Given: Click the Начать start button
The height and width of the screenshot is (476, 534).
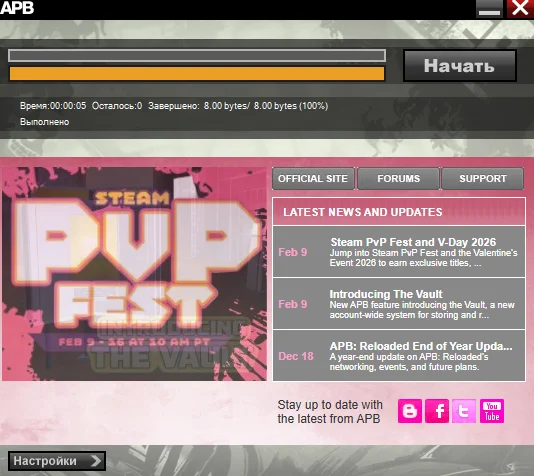Looking at the screenshot, I should [x=460, y=66].
